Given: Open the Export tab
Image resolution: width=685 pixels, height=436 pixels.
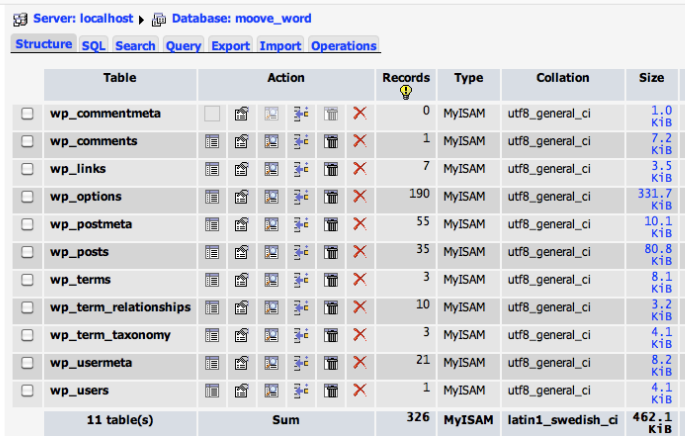Looking at the screenshot, I should 231,46.
